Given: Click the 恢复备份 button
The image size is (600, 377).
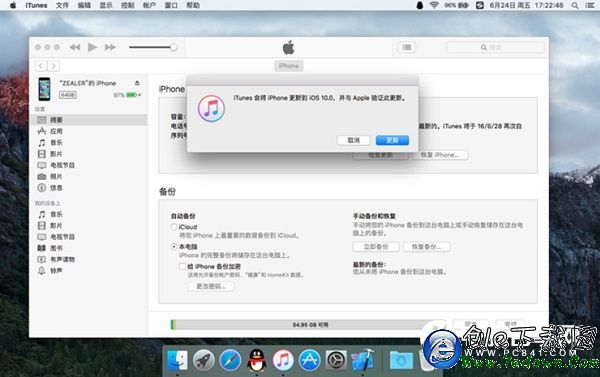Looking at the screenshot, I should [x=426, y=247].
